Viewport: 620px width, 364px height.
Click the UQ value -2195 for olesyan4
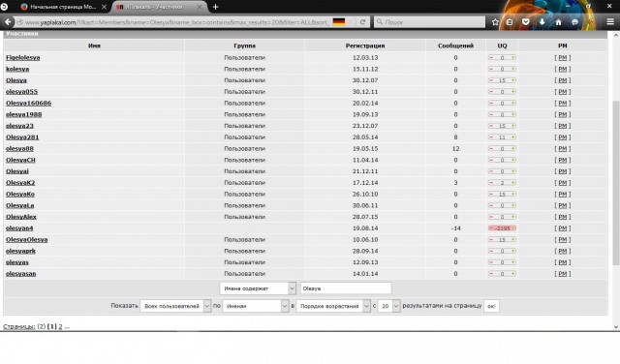tap(503, 228)
